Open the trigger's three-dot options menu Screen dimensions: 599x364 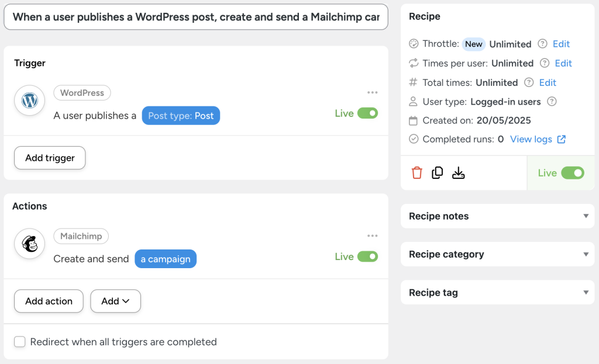tap(373, 92)
